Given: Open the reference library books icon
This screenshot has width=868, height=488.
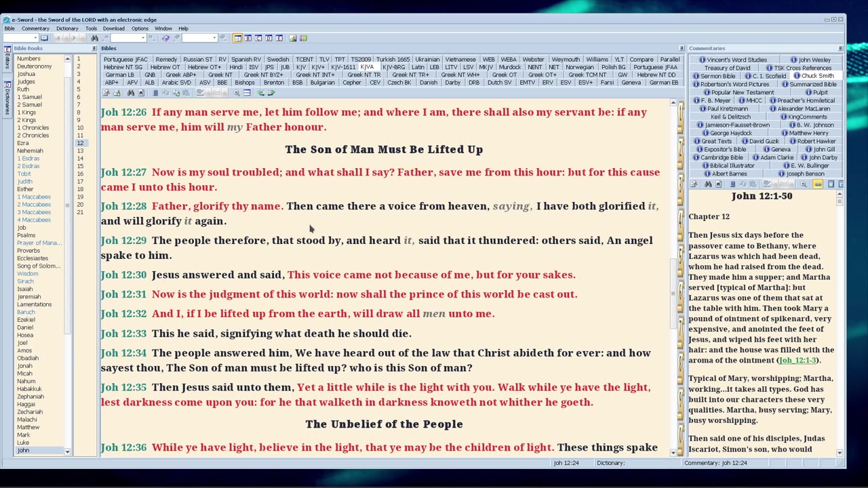Looking at the screenshot, I should (x=302, y=38).
